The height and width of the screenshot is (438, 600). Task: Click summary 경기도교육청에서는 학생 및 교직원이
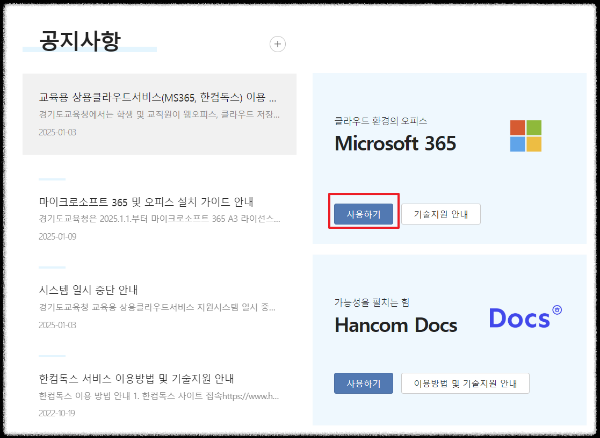pyautogui.click(x=159, y=114)
